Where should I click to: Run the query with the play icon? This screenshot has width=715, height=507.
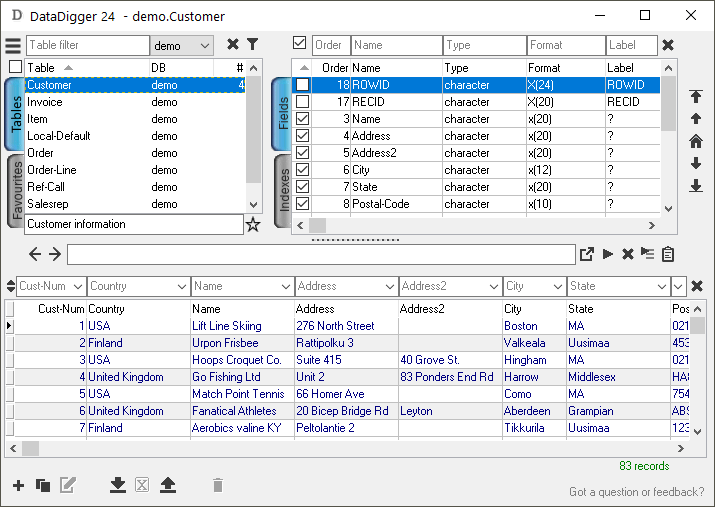point(607,254)
